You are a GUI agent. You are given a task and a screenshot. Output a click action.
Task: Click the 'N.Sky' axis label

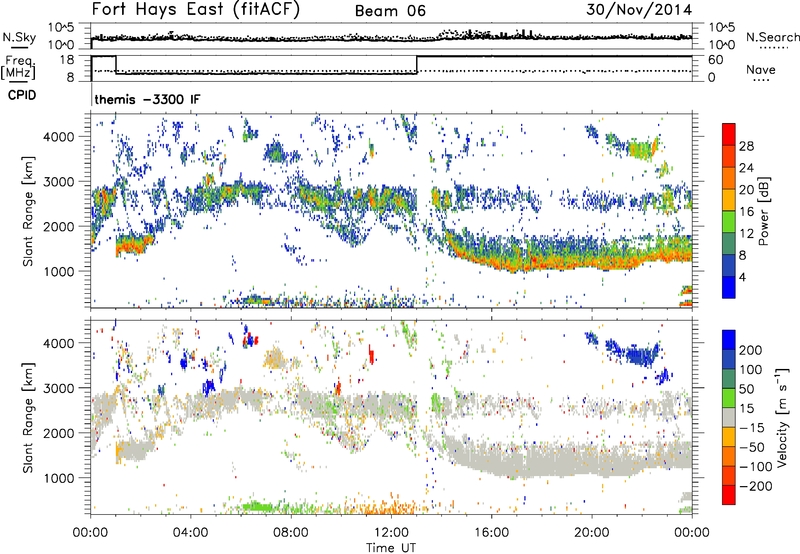19,37
